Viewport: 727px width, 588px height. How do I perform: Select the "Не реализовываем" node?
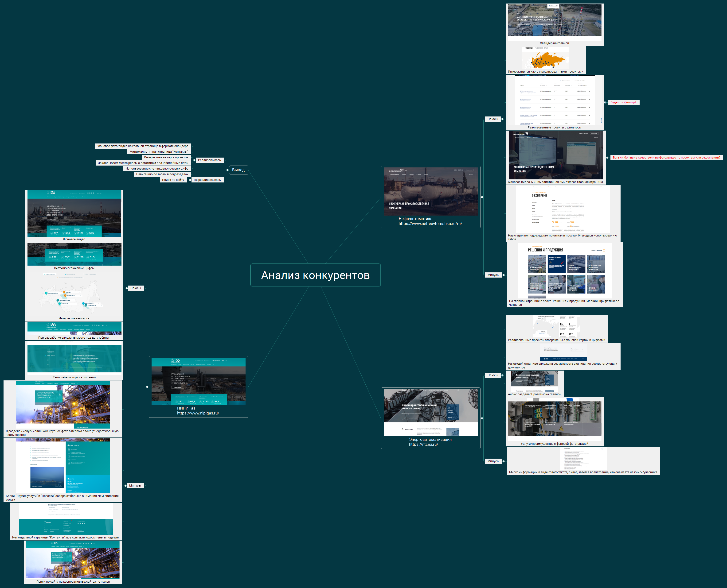click(207, 180)
